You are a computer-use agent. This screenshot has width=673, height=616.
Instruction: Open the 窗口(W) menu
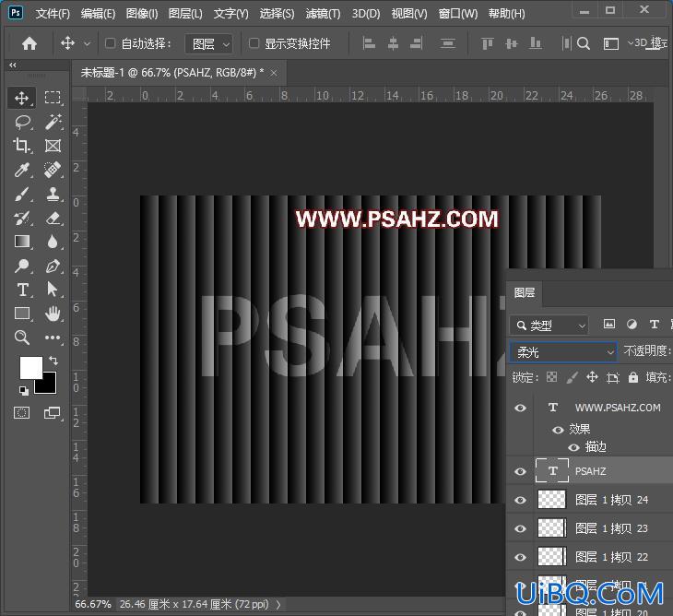(x=458, y=14)
